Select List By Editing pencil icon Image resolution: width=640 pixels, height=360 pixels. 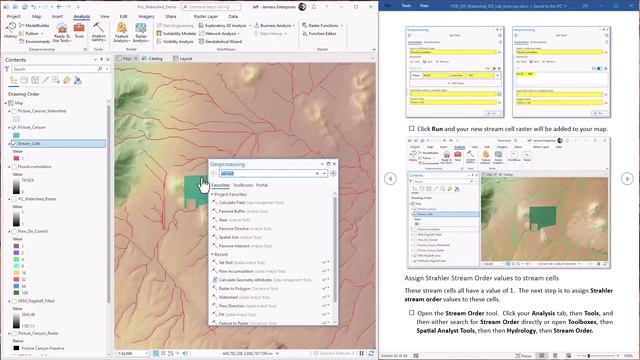click(x=45, y=80)
